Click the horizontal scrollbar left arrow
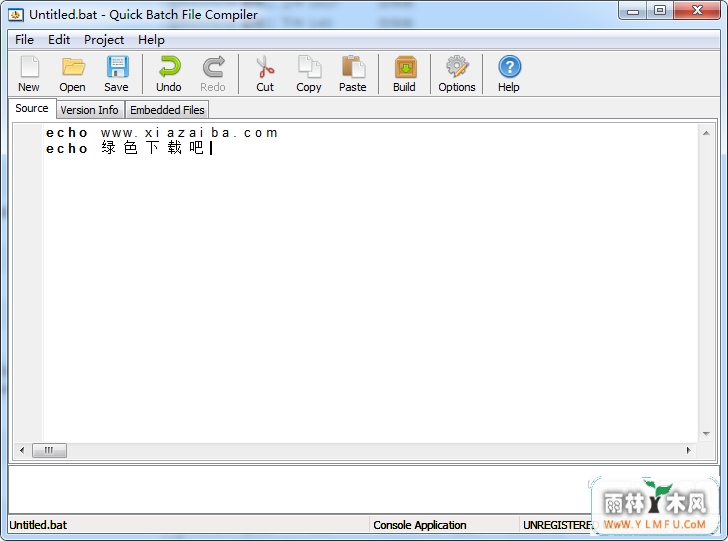This screenshot has width=728, height=541. tap(22, 450)
